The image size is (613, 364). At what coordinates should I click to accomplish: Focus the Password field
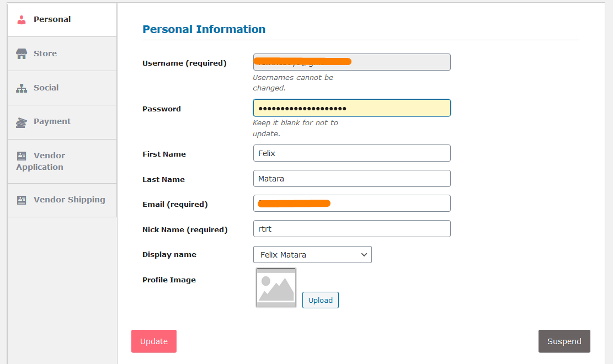tap(352, 108)
